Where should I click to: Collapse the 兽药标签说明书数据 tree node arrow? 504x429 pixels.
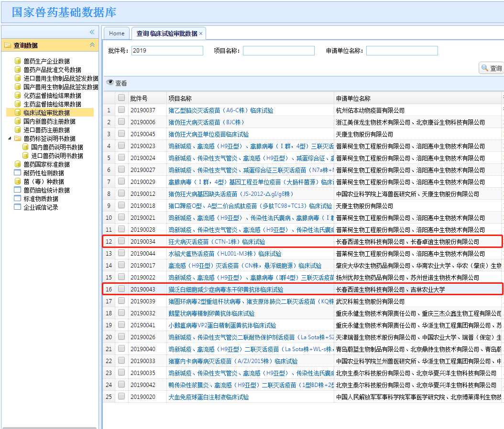point(10,139)
